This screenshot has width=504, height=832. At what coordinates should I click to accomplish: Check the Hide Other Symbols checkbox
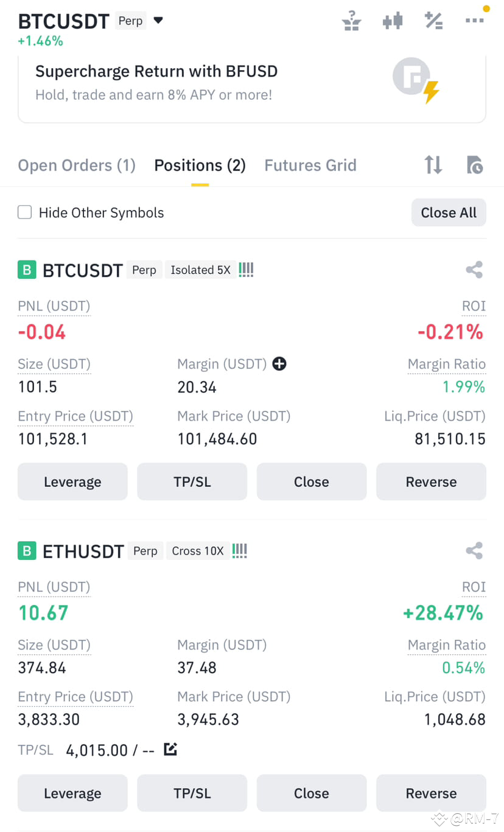coord(24,212)
